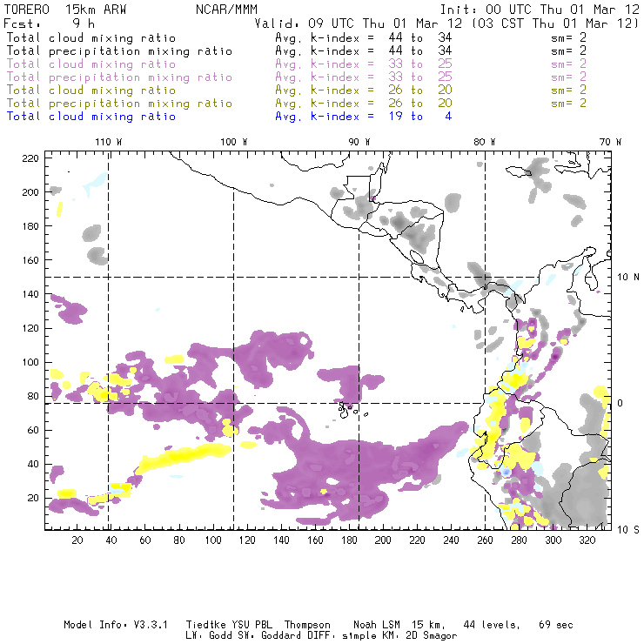Click the y-axis tick label '100'

(30, 362)
